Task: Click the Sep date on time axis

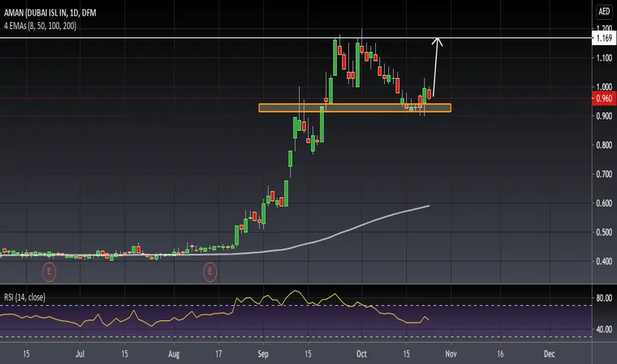Action: [x=263, y=354]
